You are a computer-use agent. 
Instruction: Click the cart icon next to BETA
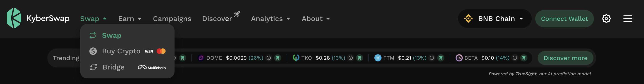tap(523, 58)
